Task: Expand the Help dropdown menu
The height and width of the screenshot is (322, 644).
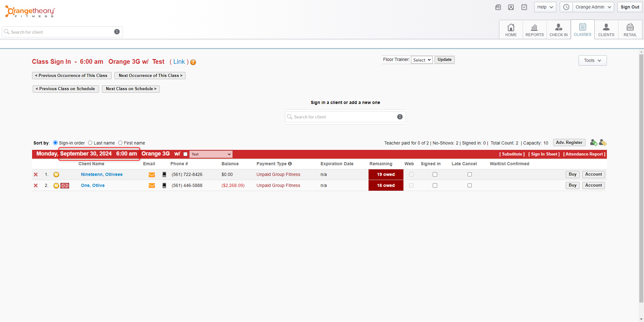Action: (x=545, y=7)
